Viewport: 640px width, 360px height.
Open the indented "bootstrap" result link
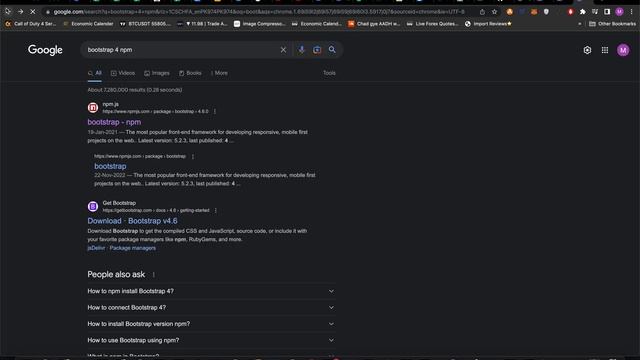110,166
